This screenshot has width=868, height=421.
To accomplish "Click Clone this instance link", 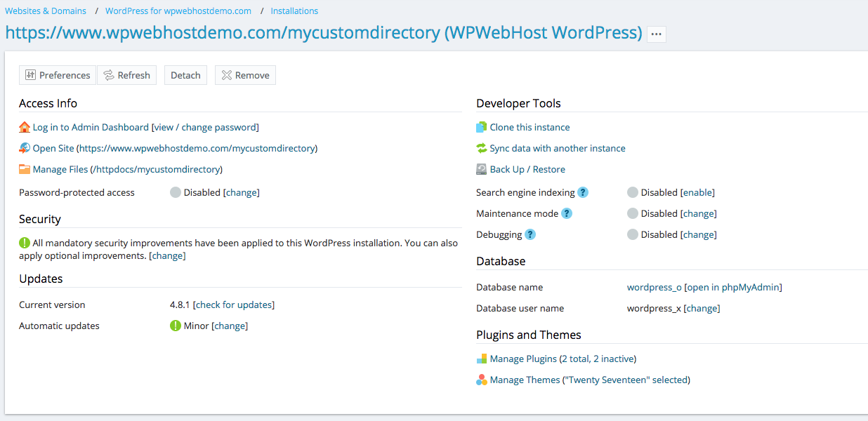I will click(530, 127).
